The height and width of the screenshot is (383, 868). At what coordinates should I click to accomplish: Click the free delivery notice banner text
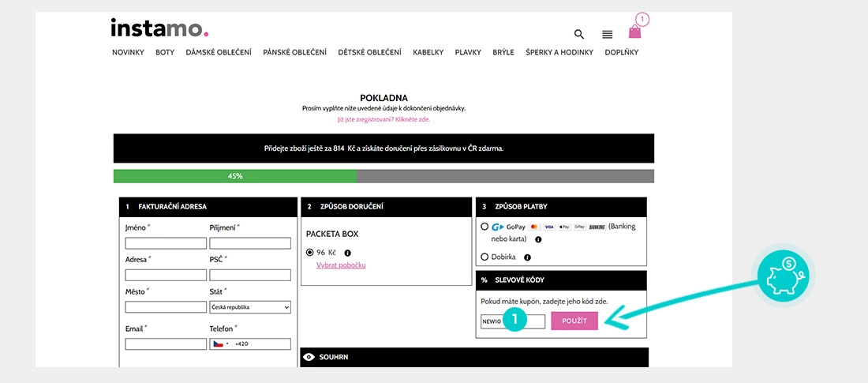[x=383, y=148]
